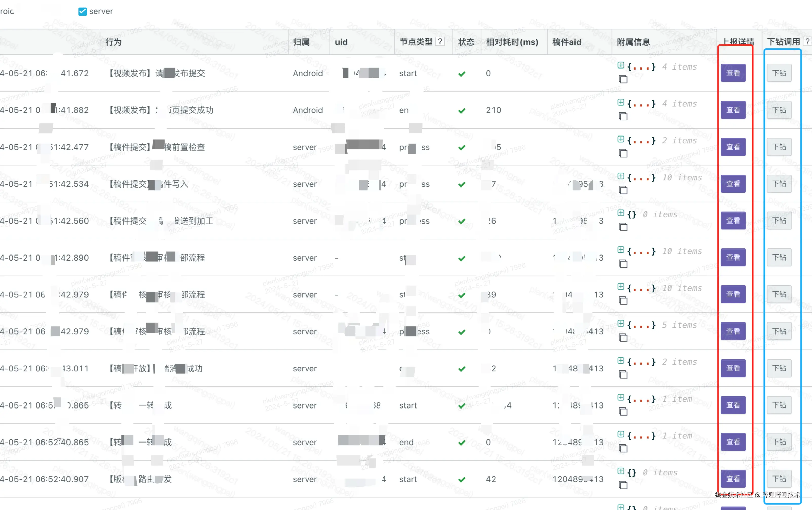Screen dimensions: 812x510
Task: Copy JSON in the 41.672 row
Action: tap(623, 80)
